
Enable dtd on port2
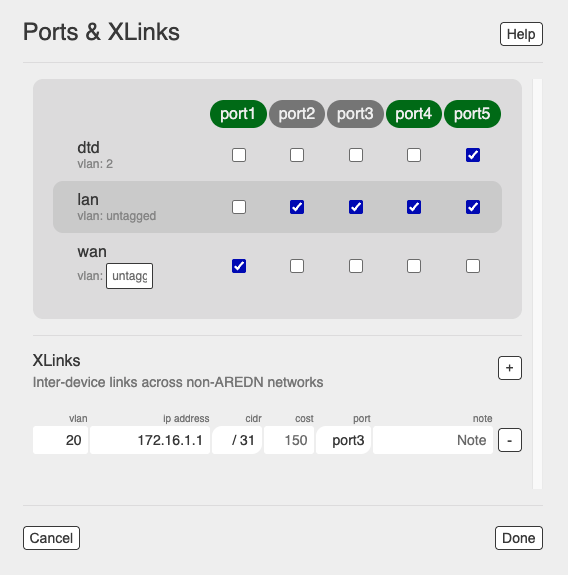click(297, 155)
